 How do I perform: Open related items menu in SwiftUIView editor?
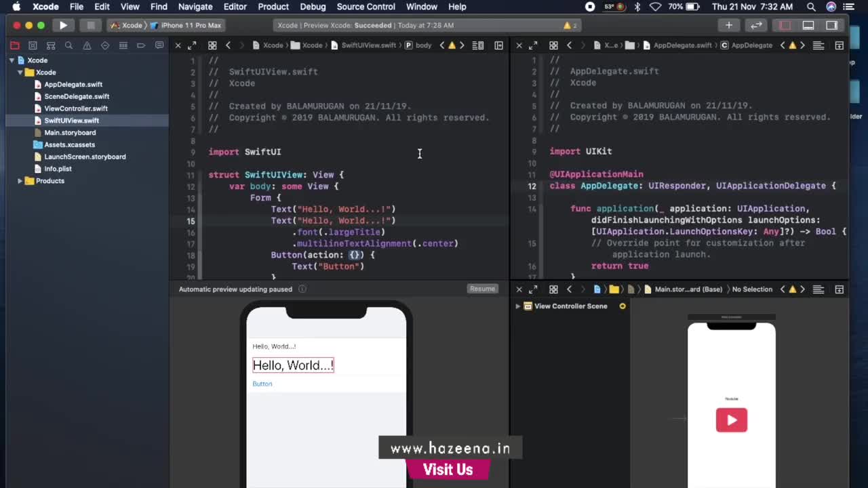(x=212, y=45)
